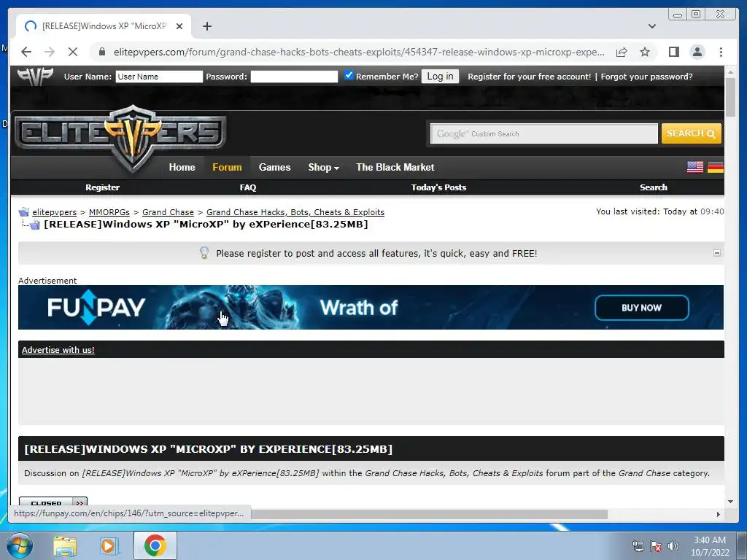Viewport: 747px width, 560px height.
Task: Click the scroll down arrow
Action: tap(730, 502)
